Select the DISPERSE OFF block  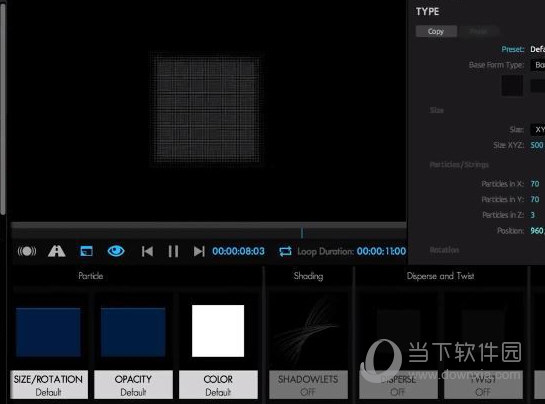pos(398,385)
